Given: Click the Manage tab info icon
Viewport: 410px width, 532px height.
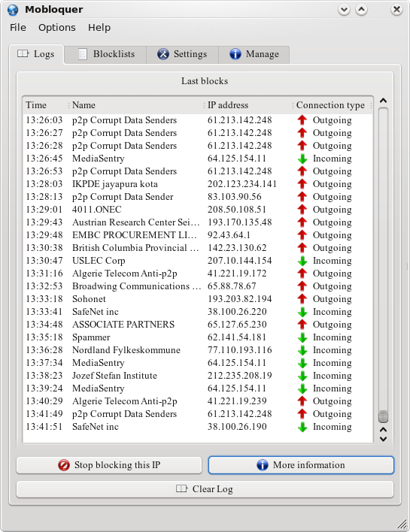Looking at the screenshot, I should click(235, 54).
